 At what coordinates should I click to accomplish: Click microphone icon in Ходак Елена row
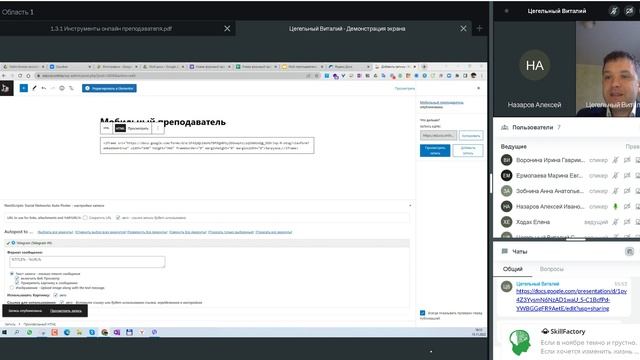point(615,222)
